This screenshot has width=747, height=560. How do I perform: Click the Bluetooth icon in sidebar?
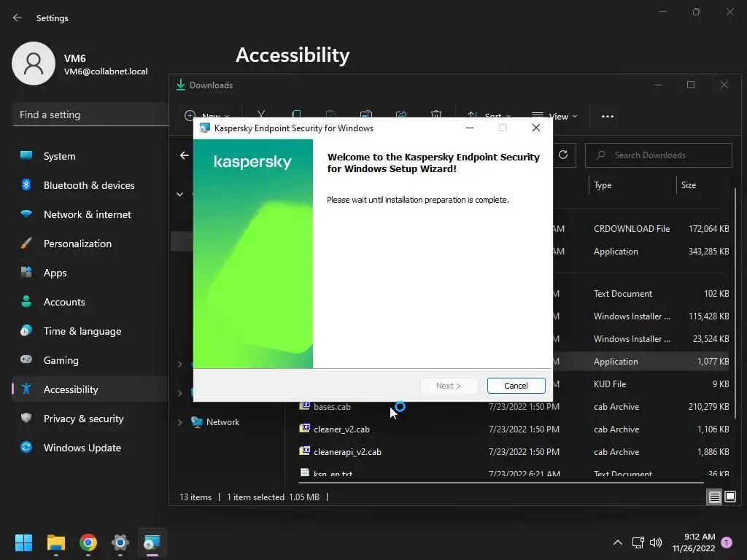[26, 184]
